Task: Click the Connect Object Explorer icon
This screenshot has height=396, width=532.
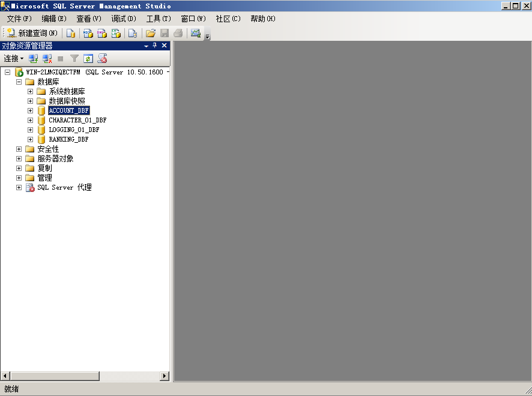Action: pyautogui.click(x=33, y=58)
